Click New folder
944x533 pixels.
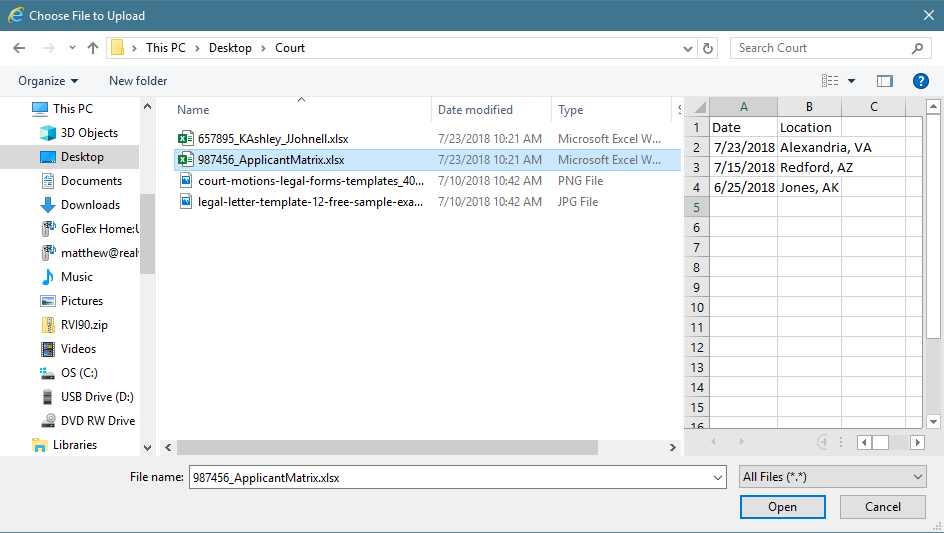[x=138, y=81]
